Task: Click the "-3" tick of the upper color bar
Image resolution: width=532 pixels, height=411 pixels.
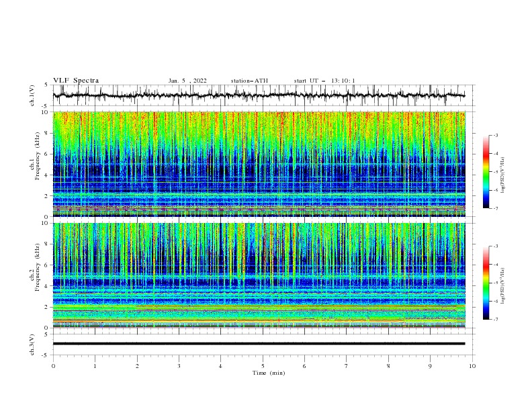Action: click(495, 135)
